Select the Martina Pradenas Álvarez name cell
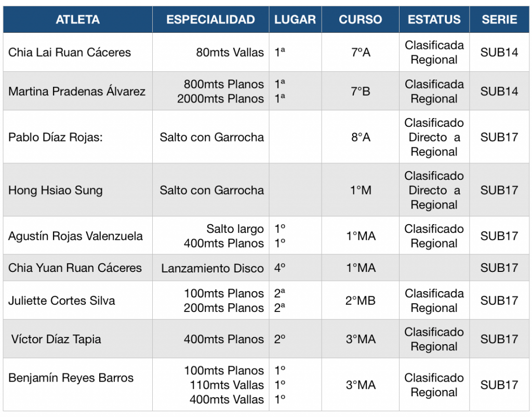This screenshot has height=417, width=532. click(78, 90)
